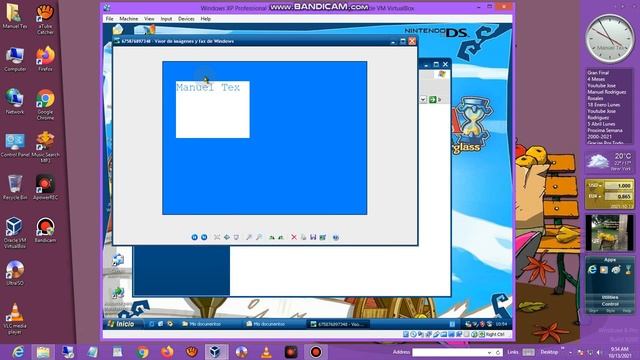Screen dimensions: 640x360
Task: Launch Firefox desktop shortcut
Action: [x=45, y=59]
